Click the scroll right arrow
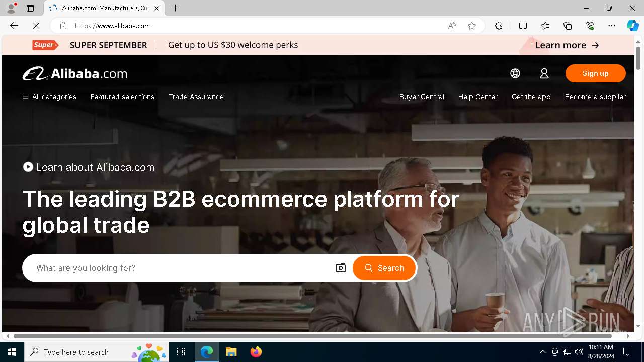This screenshot has width=644, height=362. (x=628, y=336)
